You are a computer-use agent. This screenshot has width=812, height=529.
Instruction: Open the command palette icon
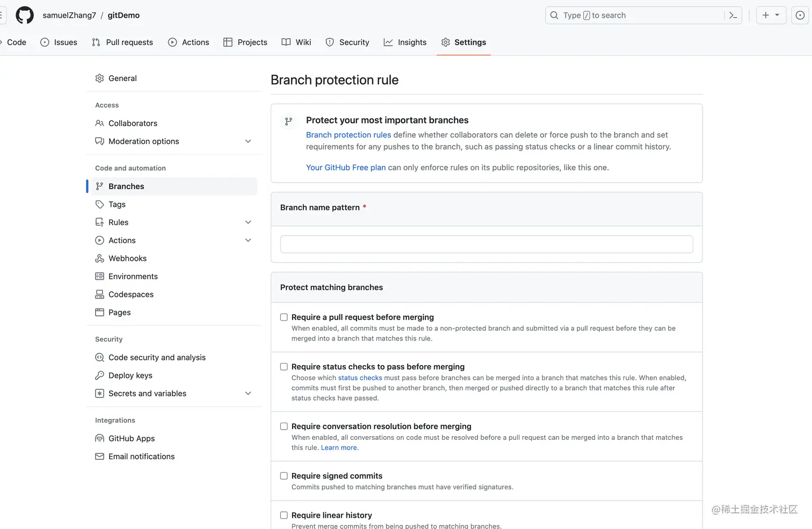click(x=733, y=15)
